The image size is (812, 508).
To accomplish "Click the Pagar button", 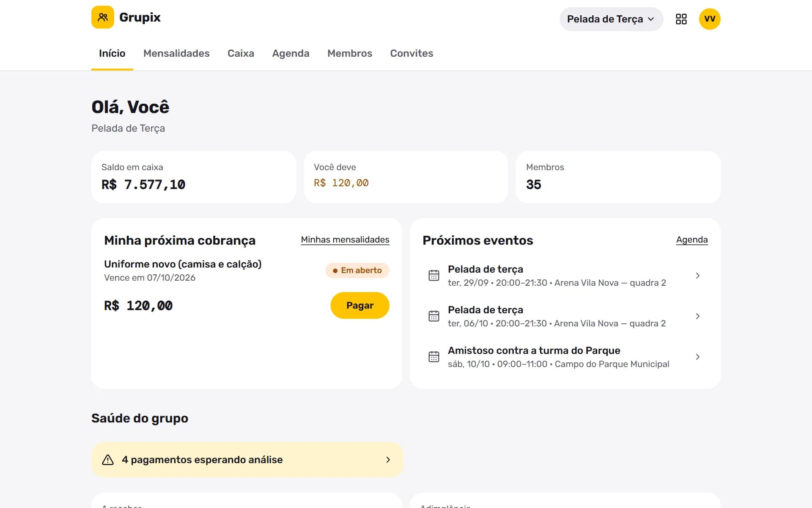I will tap(360, 305).
